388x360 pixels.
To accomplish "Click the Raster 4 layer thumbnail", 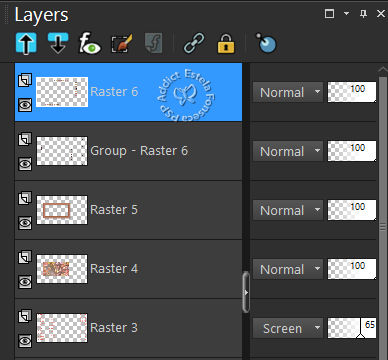I will tap(62, 269).
